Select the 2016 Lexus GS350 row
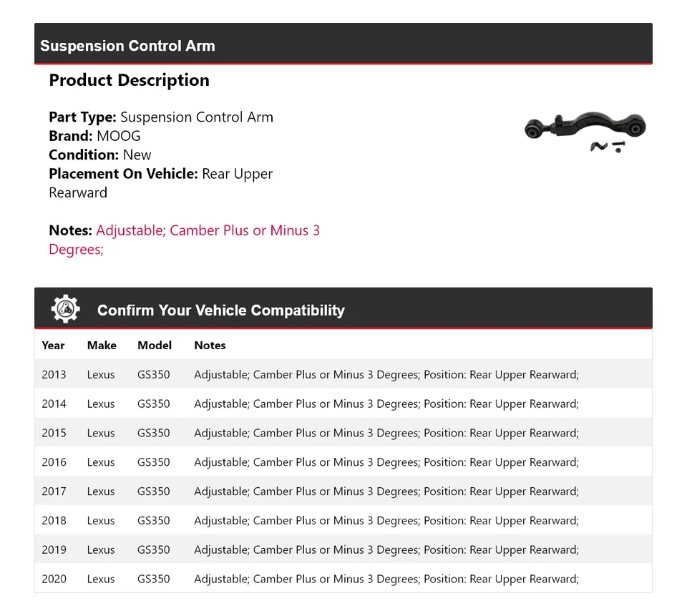Viewport: 687px width, 616px height. coord(343,462)
